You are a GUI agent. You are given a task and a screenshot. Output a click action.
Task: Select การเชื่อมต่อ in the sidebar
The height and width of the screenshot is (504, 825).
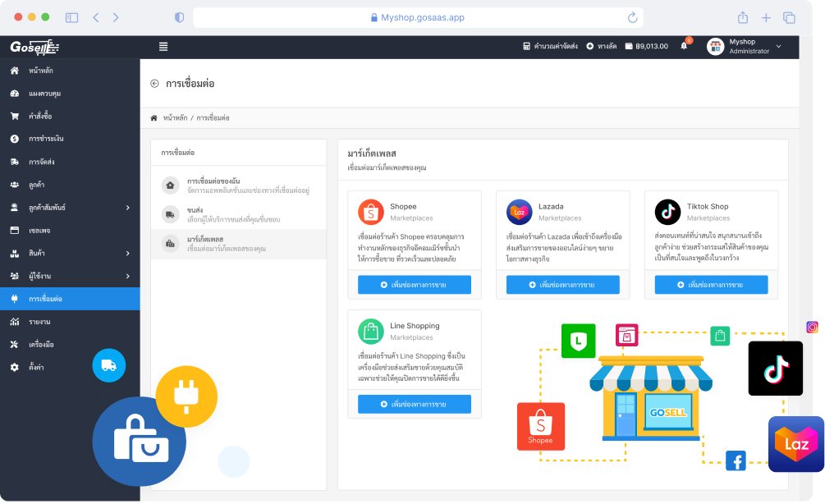pyautogui.click(x=70, y=299)
